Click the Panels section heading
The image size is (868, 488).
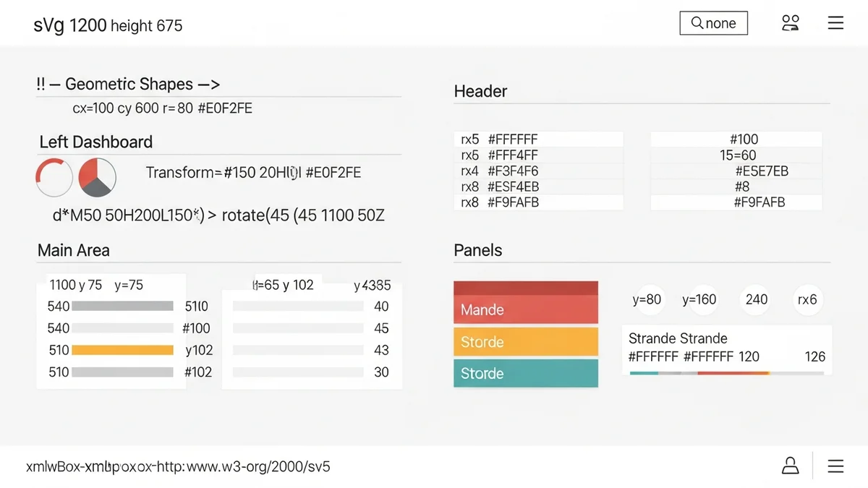pyautogui.click(x=478, y=250)
